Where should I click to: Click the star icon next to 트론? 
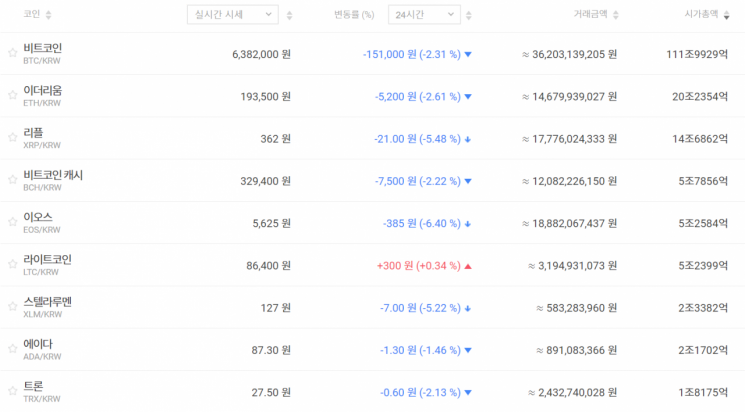coord(12,391)
